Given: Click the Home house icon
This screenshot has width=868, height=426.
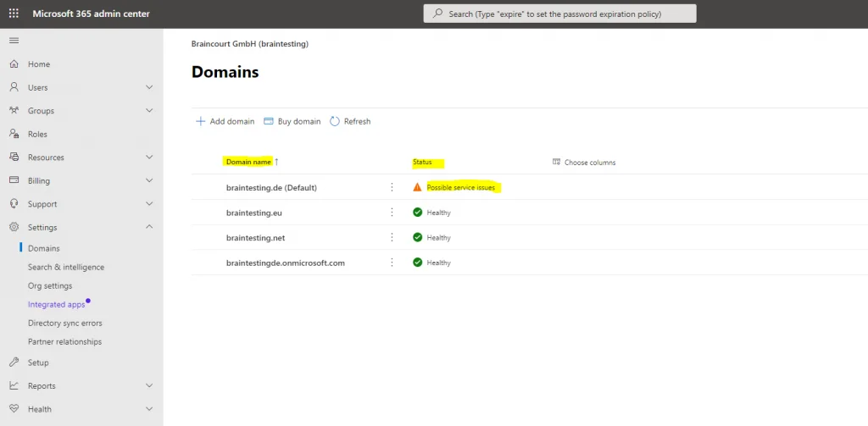Looking at the screenshot, I should (14, 64).
